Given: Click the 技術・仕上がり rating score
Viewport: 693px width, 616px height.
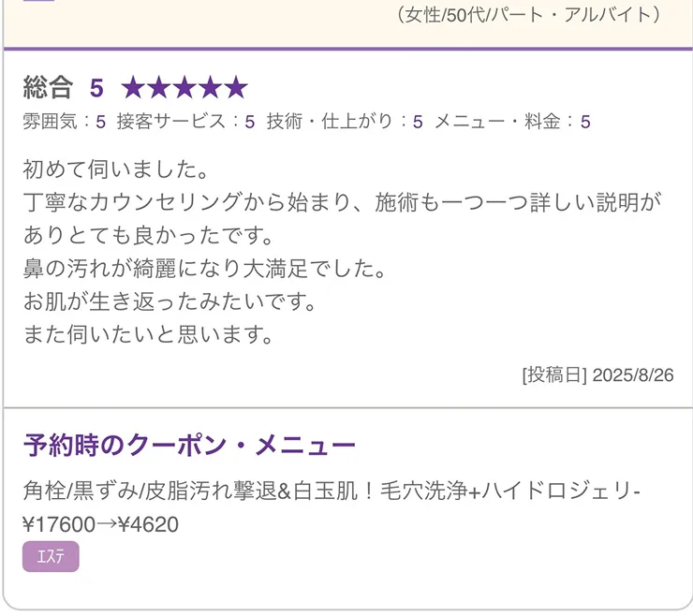Looking at the screenshot, I should pos(418,122).
